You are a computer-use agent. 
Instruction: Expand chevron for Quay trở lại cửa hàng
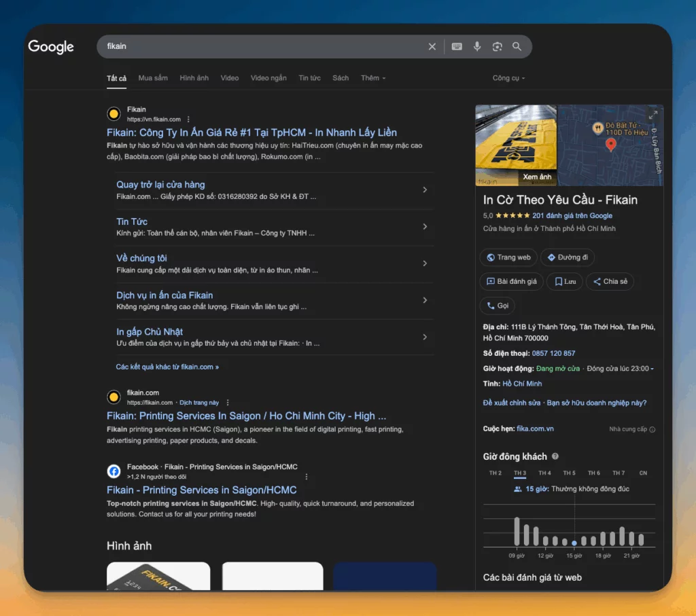425,189
